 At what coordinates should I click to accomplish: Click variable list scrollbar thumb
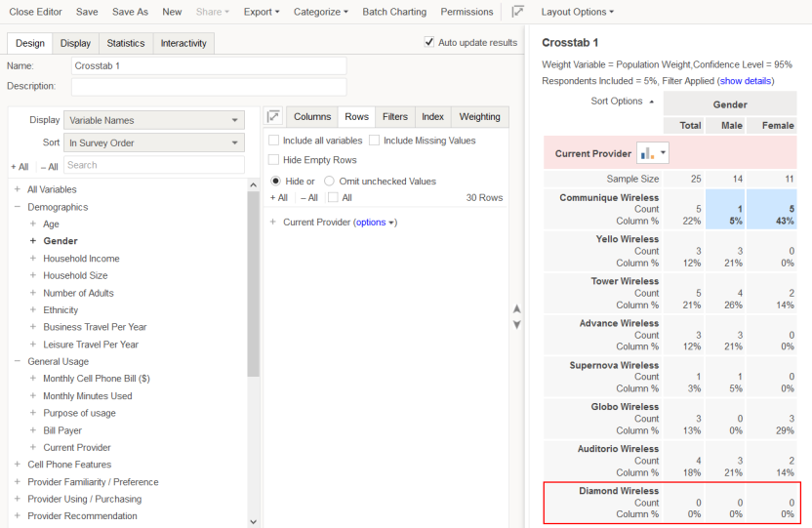tap(253, 284)
